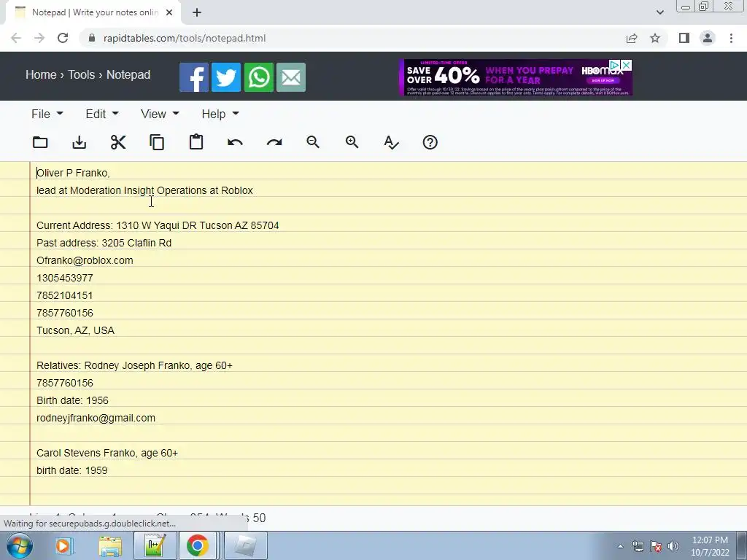Viewport: 747px width, 560px height.
Task: Bookmark this page with star icon
Action: (655, 38)
